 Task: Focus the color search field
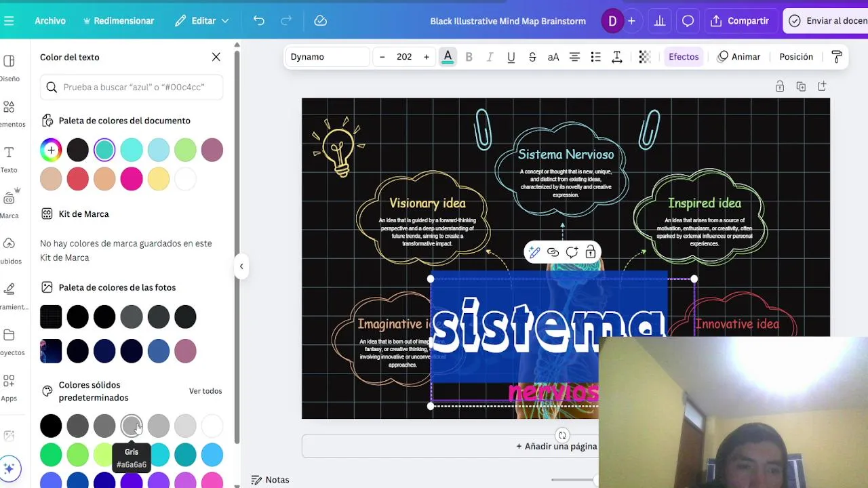132,87
